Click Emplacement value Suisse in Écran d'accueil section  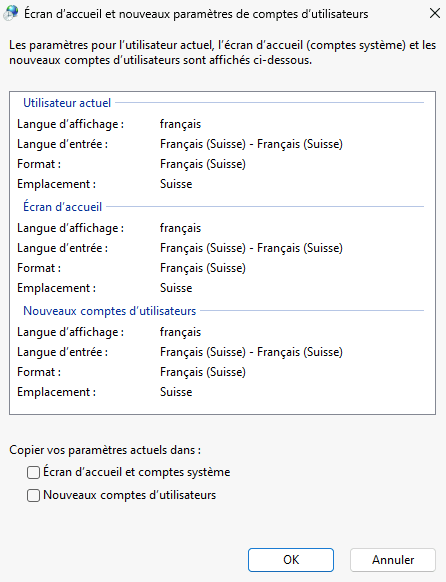pos(176,288)
